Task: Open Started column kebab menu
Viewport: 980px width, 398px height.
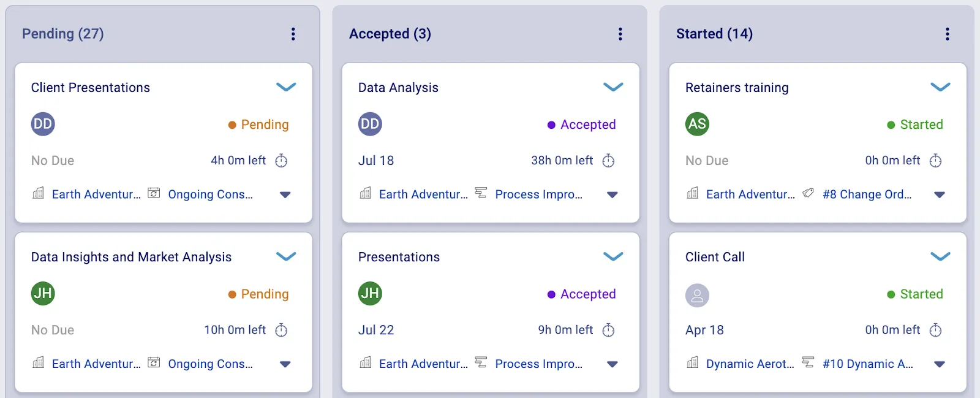Action: tap(948, 34)
